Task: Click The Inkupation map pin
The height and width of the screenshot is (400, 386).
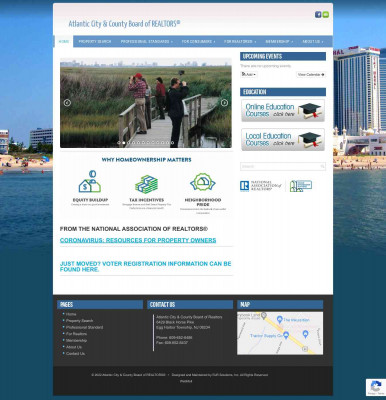Action: click(x=280, y=319)
